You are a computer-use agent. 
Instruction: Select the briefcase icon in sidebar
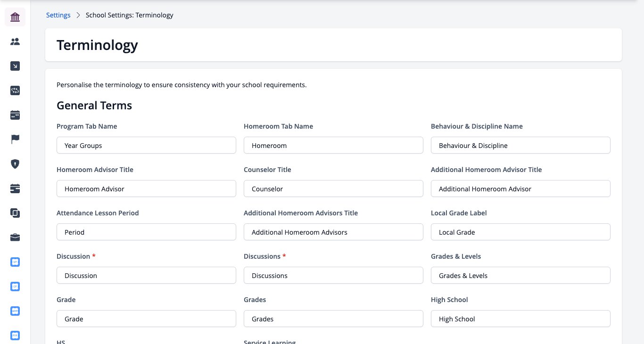(x=15, y=238)
